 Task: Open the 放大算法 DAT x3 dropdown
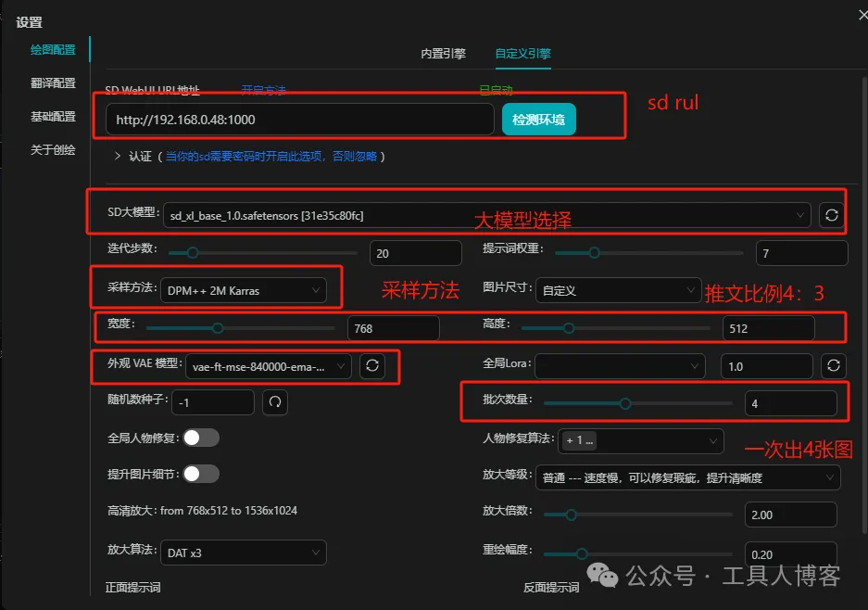tap(244, 552)
